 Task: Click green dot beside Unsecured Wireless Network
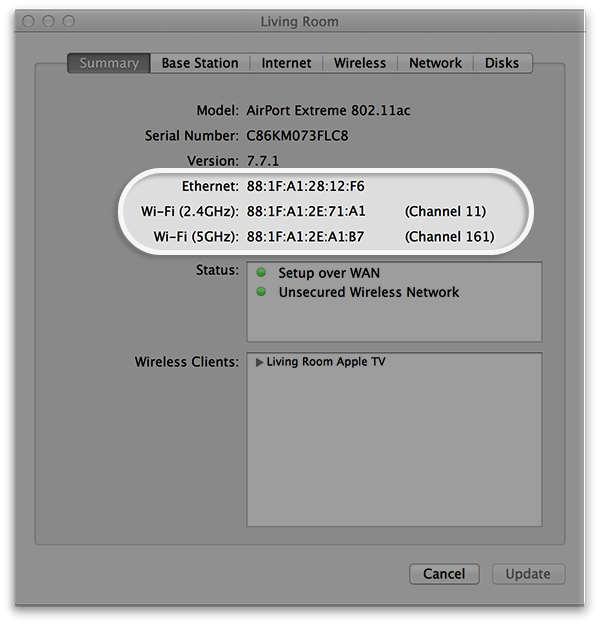[x=261, y=292]
